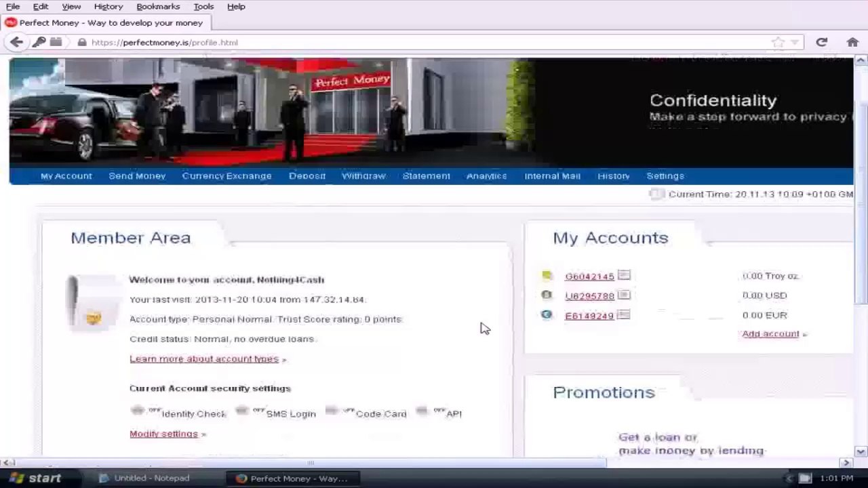Viewport: 868px width, 488px height.
Task: Reload the page with the refresh icon
Action: pos(822,42)
